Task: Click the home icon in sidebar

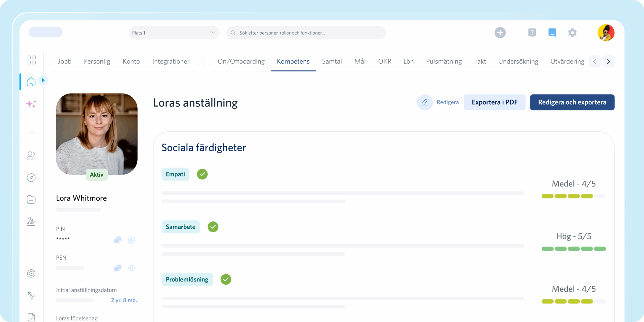Action: (x=31, y=82)
